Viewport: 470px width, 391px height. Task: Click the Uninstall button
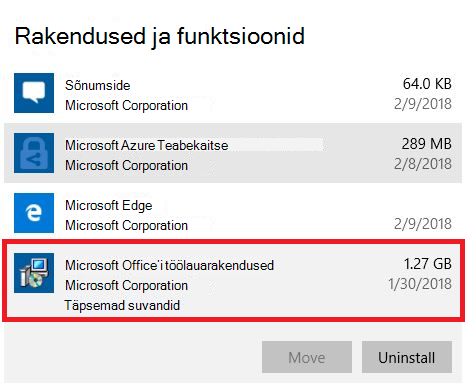(x=407, y=357)
